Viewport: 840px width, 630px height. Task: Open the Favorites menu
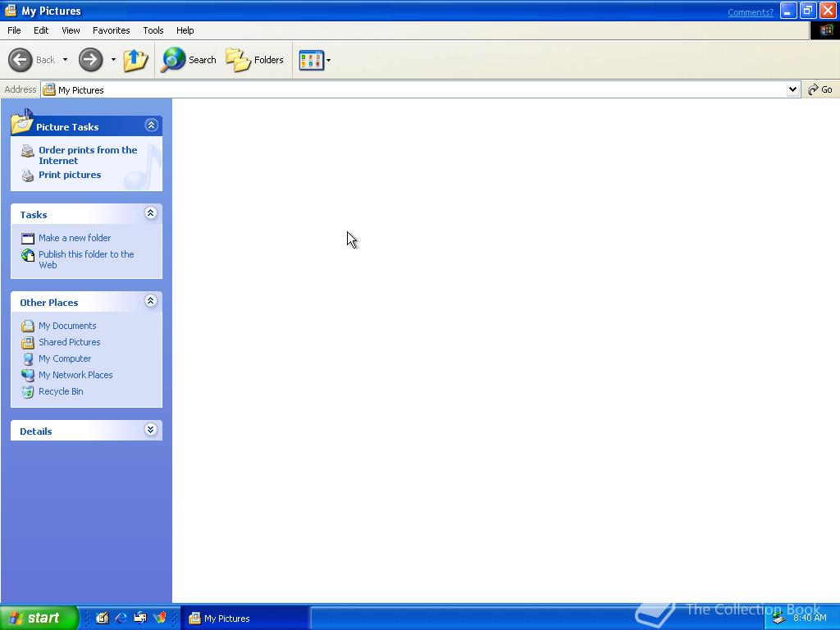pos(111,30)
